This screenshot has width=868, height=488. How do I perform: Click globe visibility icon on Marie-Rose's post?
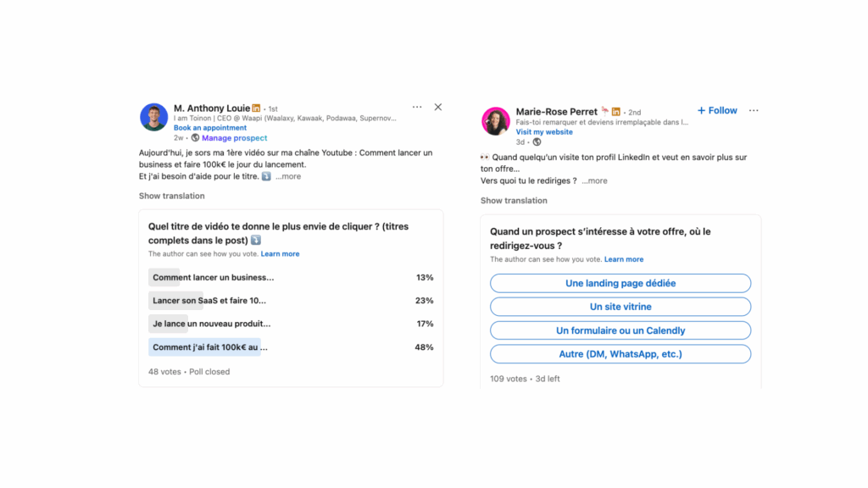536,142
